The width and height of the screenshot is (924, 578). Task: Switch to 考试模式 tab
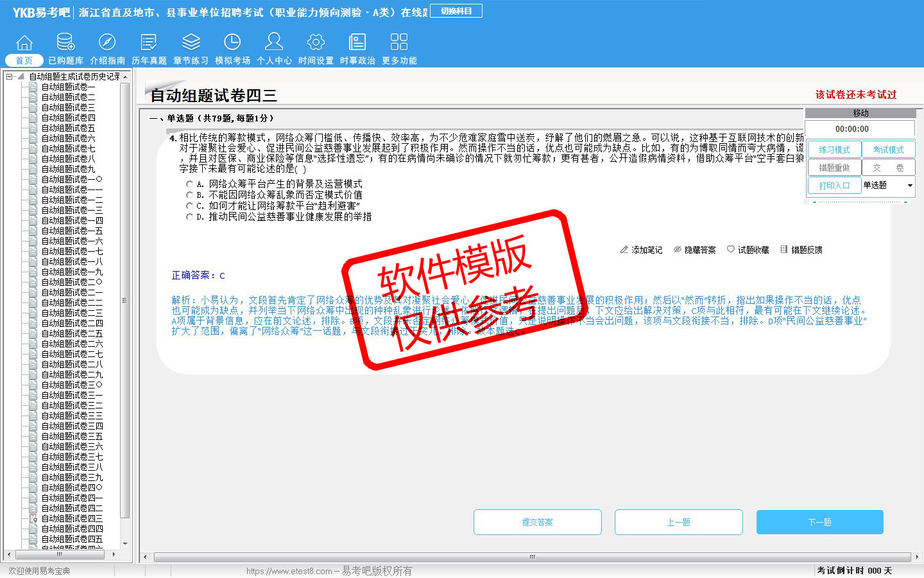pos(888,150)
